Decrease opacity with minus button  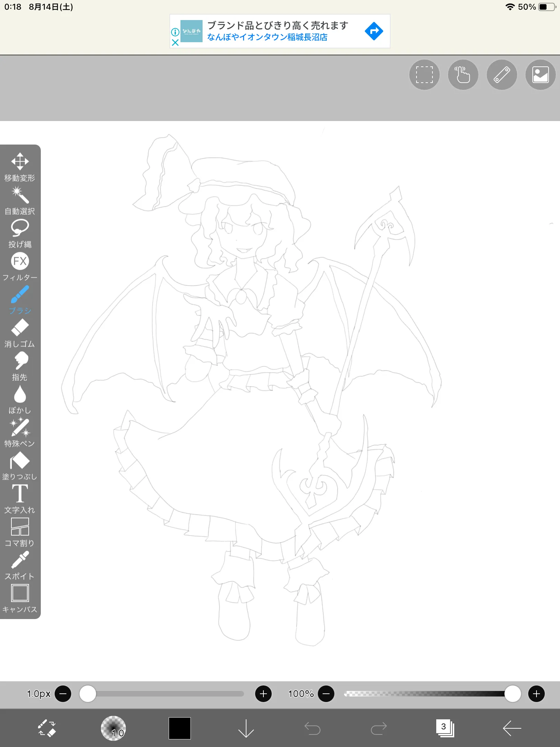(326, 694)
